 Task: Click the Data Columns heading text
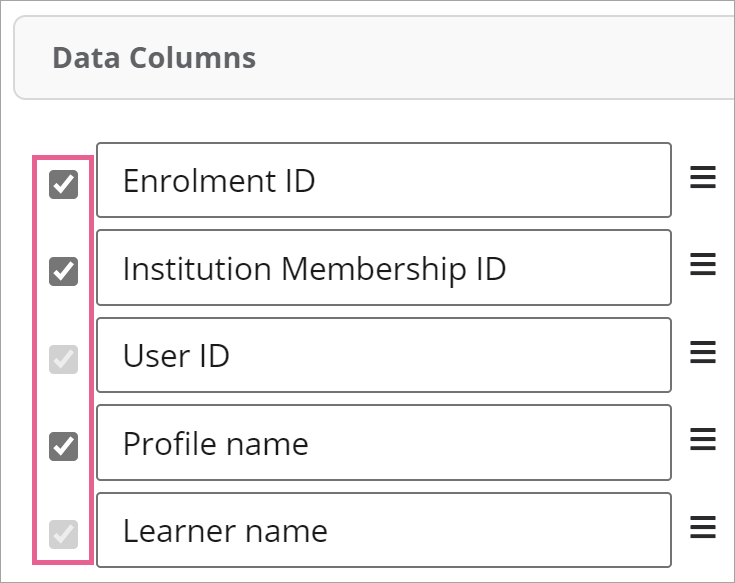coord(154,58)
